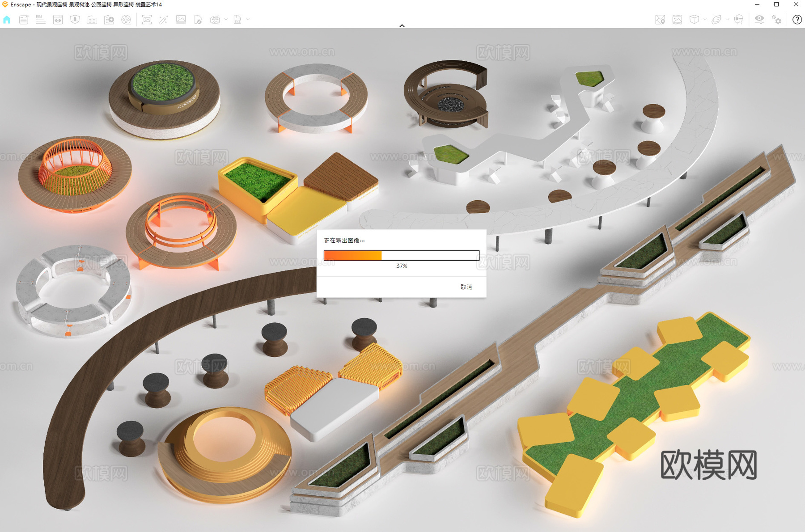Click the 360 panorama render icon
Viewport: 805px width, 532px height.
[215, 20]
